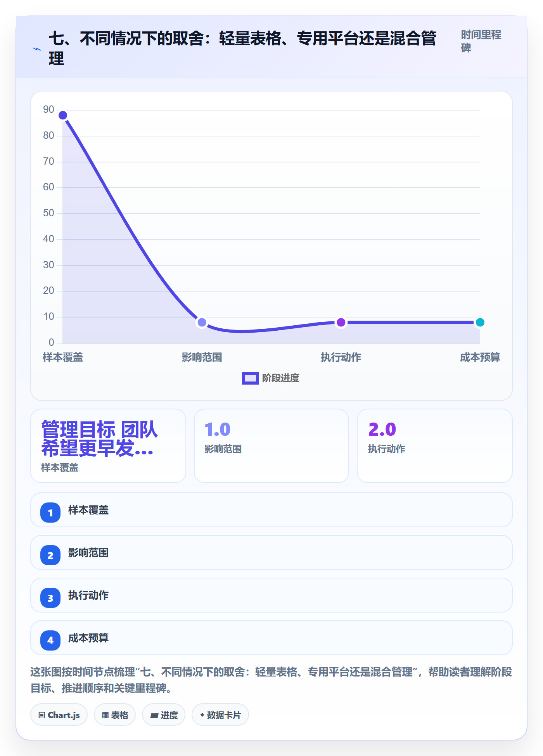Click the Chart.js tag
543x756 pixels.
59,715
